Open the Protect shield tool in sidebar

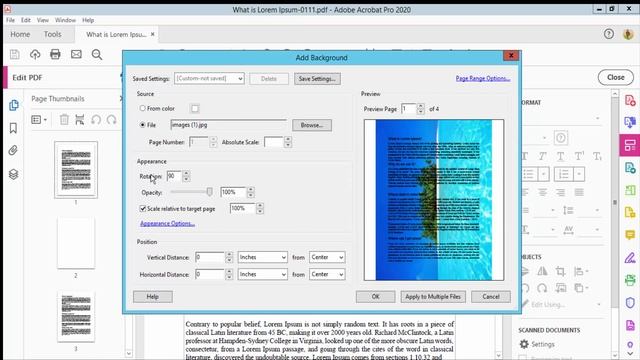tap(630, 302)
